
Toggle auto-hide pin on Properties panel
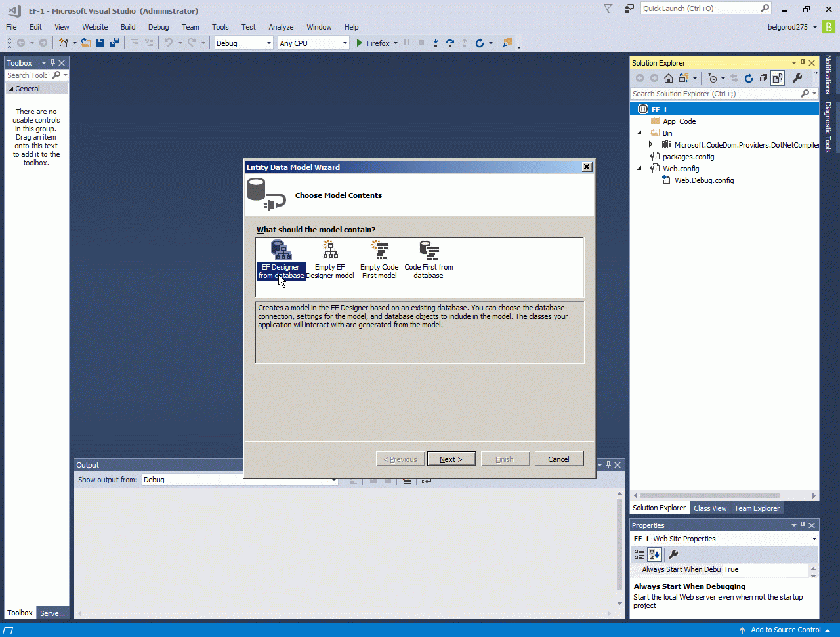pos(803,525)
